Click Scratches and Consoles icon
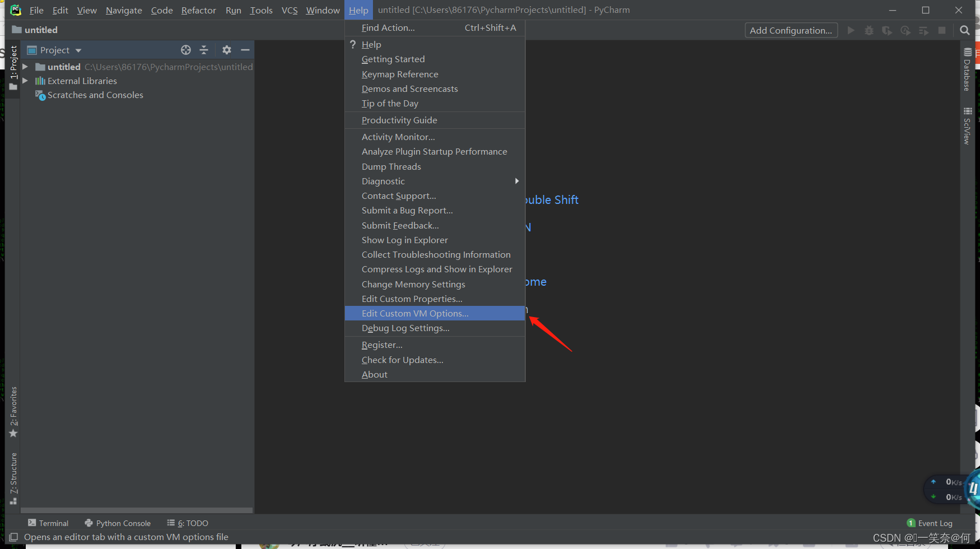980x549 pixels. pyautogui.click(x=40, y=95)
